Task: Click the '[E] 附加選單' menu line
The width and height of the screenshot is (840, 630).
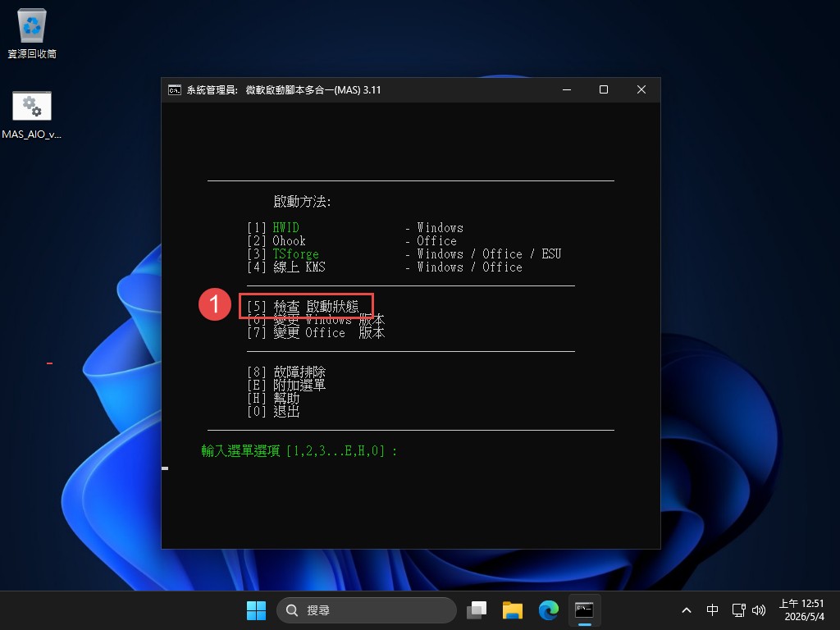Action: point(286,386)
